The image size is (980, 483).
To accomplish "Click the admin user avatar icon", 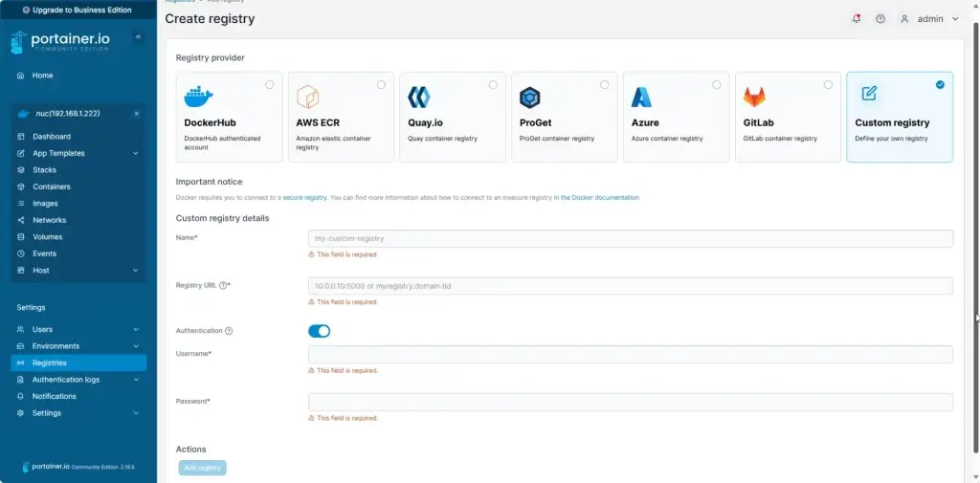I will tap(904, 19).
